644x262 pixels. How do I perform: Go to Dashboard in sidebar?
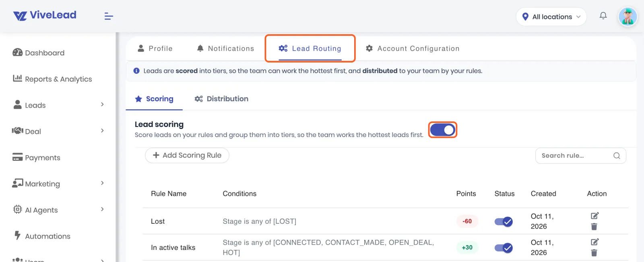tap(39, 53)
